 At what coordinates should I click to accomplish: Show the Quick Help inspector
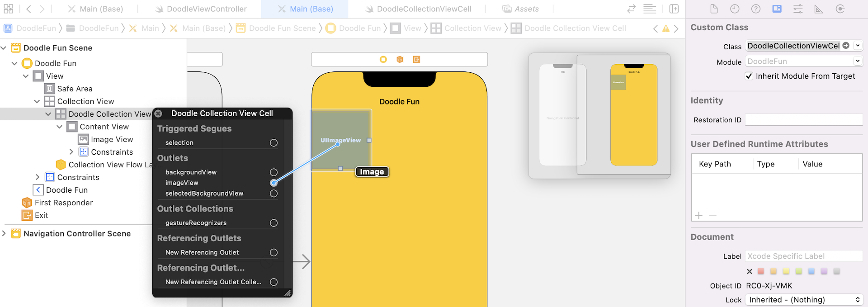[756, 9]
